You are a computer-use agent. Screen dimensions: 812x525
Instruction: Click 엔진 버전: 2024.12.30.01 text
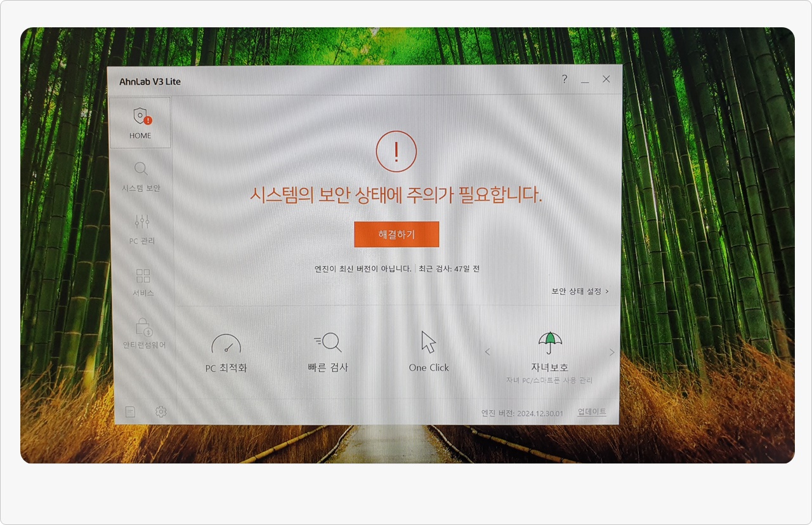pos(522,413)
